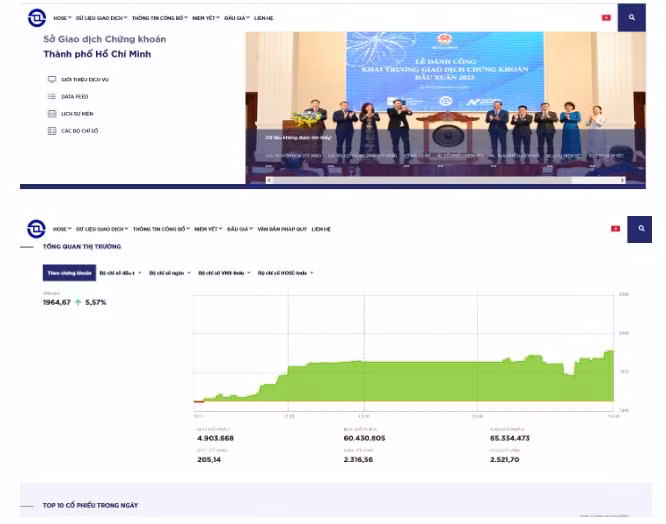The width and height of the screenshot is (666, 524).
Task: Open Bộ chỉ số đầu tư dropdown
Action: coord(120,273)
